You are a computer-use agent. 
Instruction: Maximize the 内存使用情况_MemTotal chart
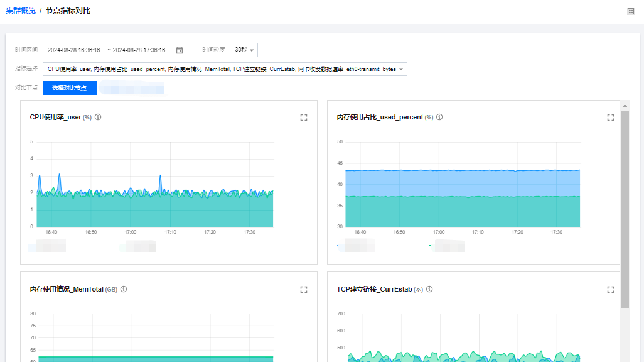pyautogui.click(x=304, y=290)
